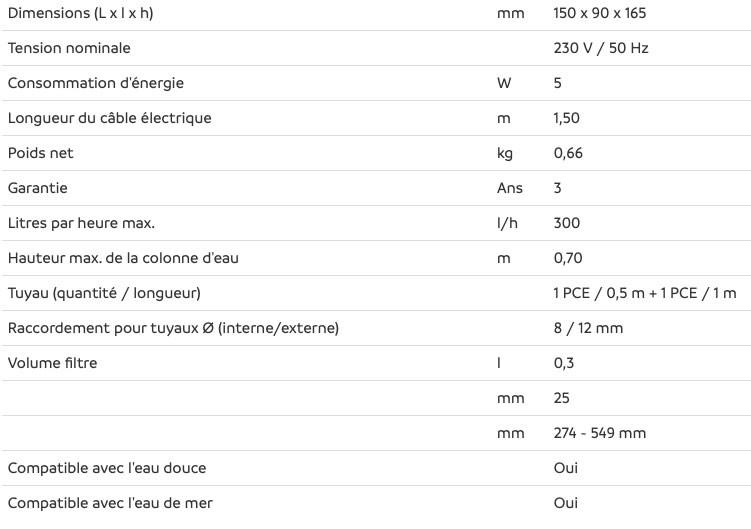This screenshot has height=529, width=751.
Task: Click the Tension nominale row label
Action: tap(69, 48)
